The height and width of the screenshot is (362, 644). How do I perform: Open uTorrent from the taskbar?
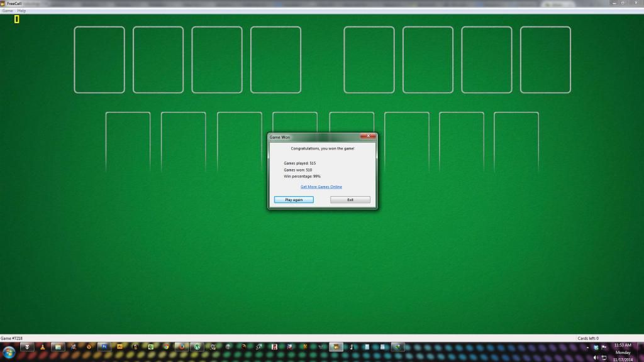pos(197,346)
